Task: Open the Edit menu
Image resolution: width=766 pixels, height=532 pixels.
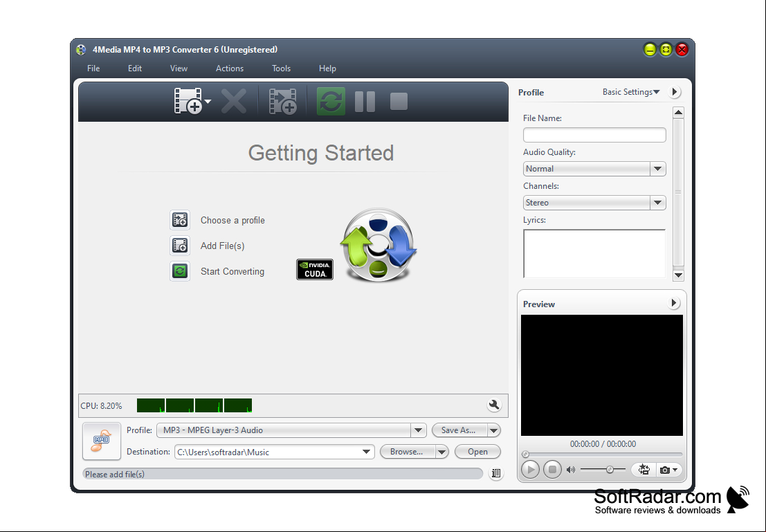Action: (135, 68)
